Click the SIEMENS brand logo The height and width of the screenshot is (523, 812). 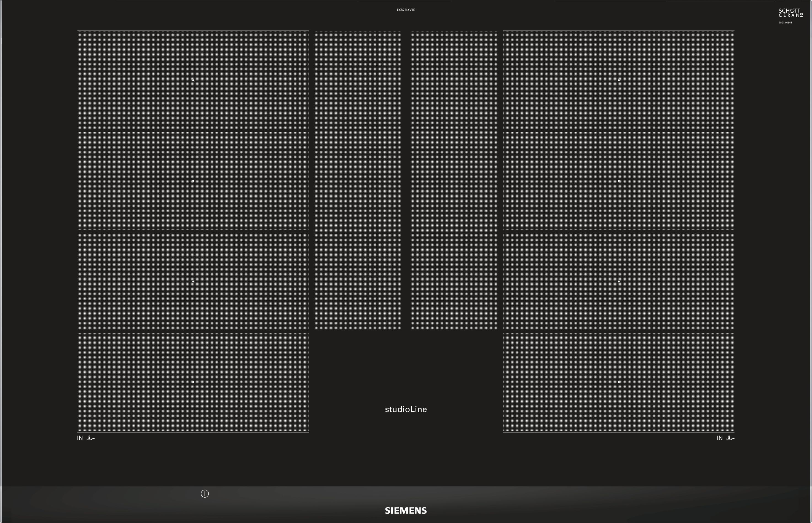pos(406,511)
